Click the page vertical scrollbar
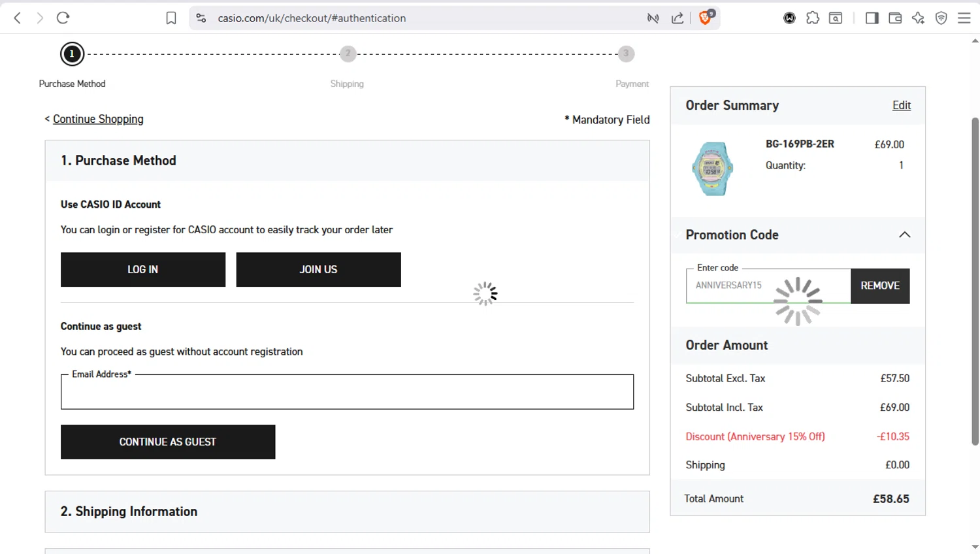Image resolution: width=980 pixels, height=554 pixels. point(975,281)
